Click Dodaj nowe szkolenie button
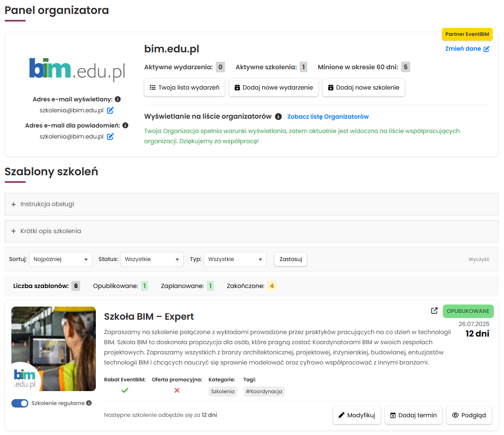Image resolution: width=504 pixels, height=435 pixels. pos(363,87)
